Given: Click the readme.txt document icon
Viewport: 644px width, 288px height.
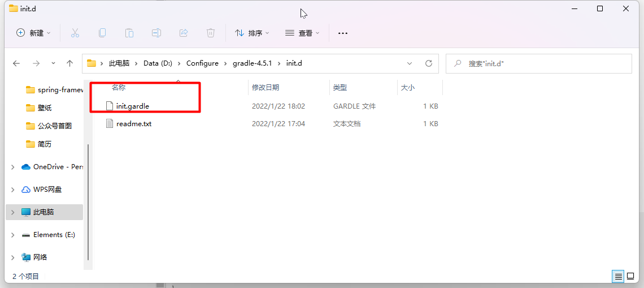Looking at the screenshot, I should (109, 123).
